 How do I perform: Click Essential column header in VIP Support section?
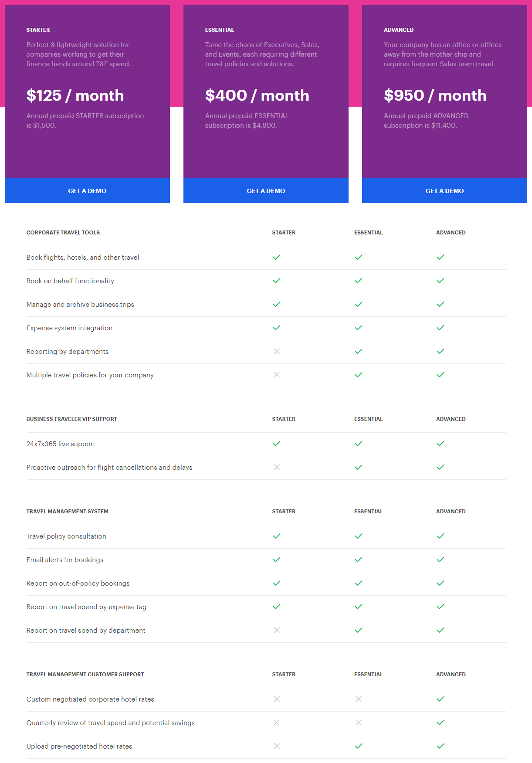[368, 419]
